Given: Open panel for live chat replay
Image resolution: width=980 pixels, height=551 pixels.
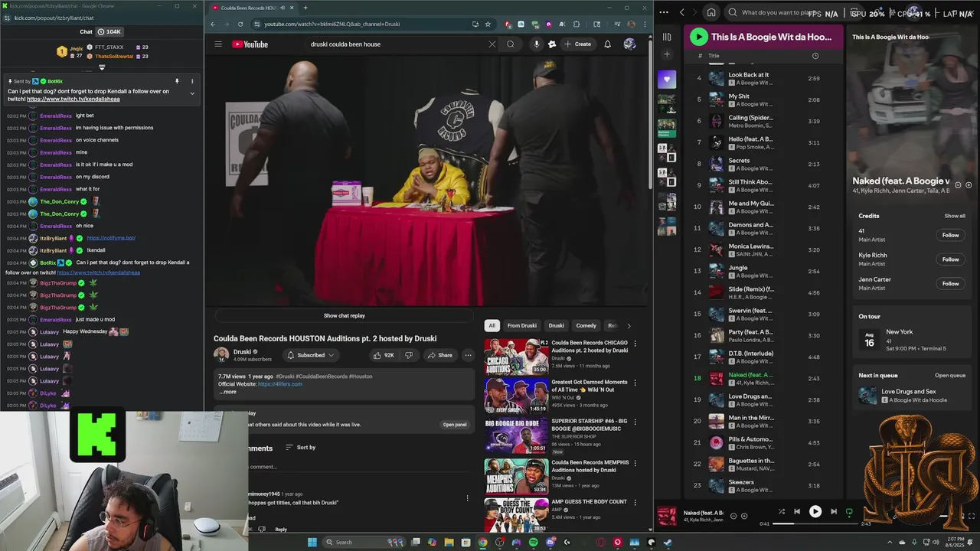Looking at the screenshot, I should (x=454, y=425).
